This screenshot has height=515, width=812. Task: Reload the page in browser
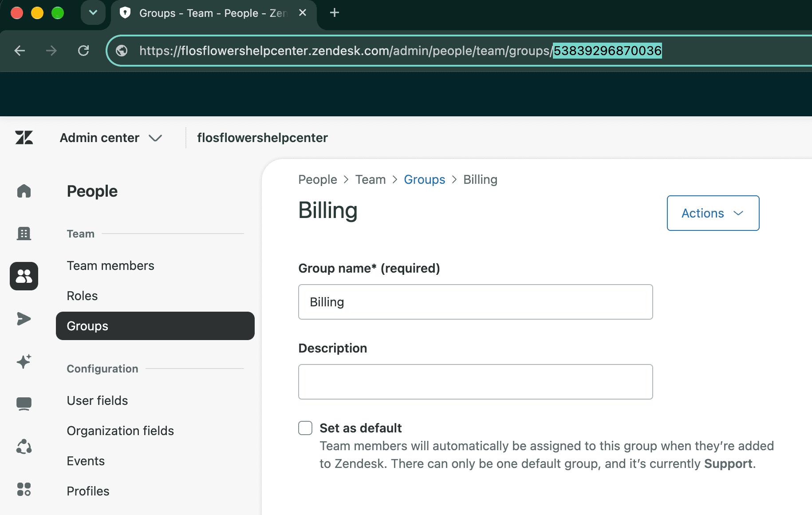(x=83, y=51)
